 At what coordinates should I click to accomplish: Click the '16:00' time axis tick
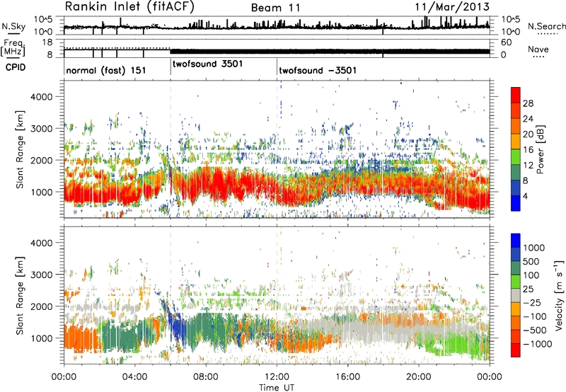point(347,377)
